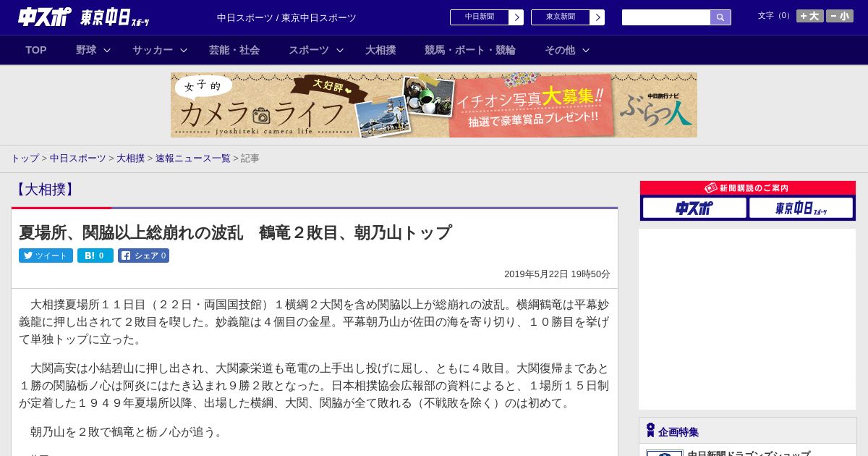Viewport: 868px width, 456px height.
Task: Click the 中スポ logo in header
Action: tap(45, 17)
